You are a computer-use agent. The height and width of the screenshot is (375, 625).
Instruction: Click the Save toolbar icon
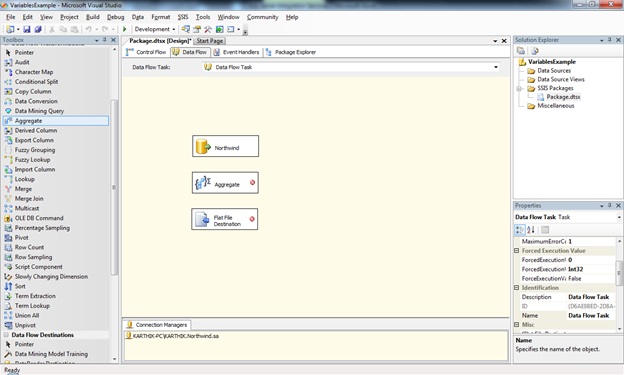tap(27, 29)
